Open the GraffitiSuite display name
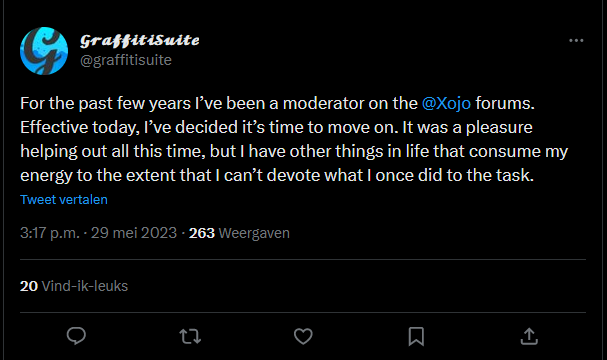 tap(140, 40)
